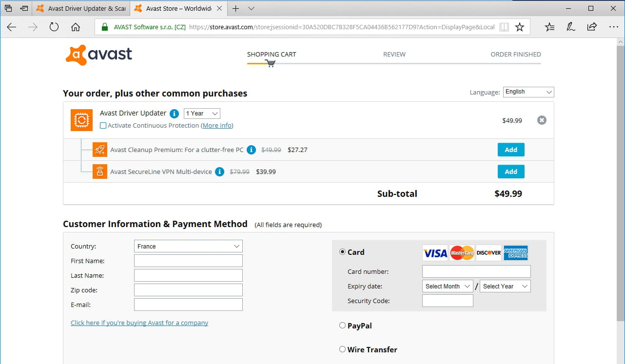This screenshot has height=364, width=625.
Task: Open reading view icon in address bar
Action: [504, 27]
